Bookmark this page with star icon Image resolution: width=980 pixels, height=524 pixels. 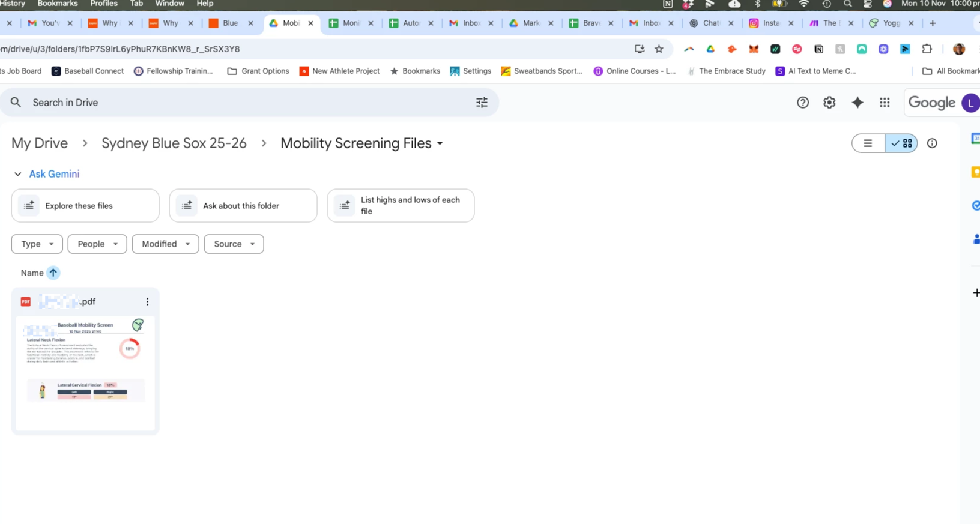pyautogui.click(x=659, y=49)
